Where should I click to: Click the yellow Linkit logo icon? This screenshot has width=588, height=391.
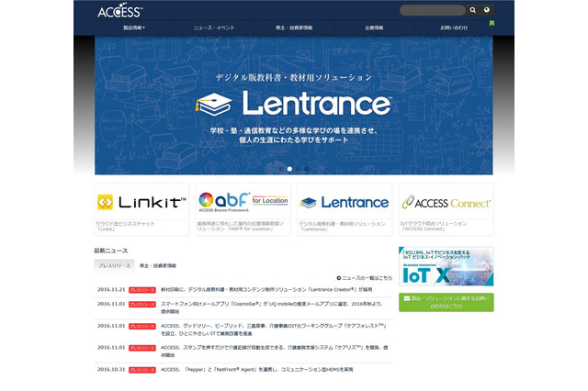pos(105,202)
